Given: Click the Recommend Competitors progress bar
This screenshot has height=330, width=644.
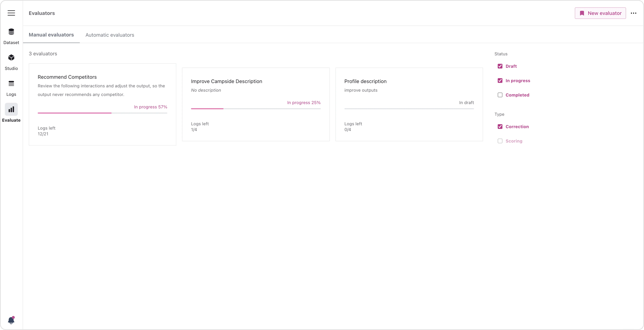Looking at the screenshot, I should [x=103, y=113].
